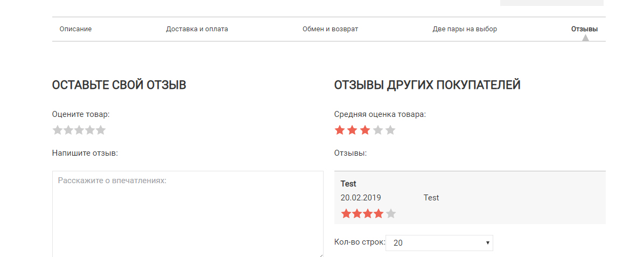Select the Две пары на выбор tab
Screen dimensions: 644x257
point(465,29)
